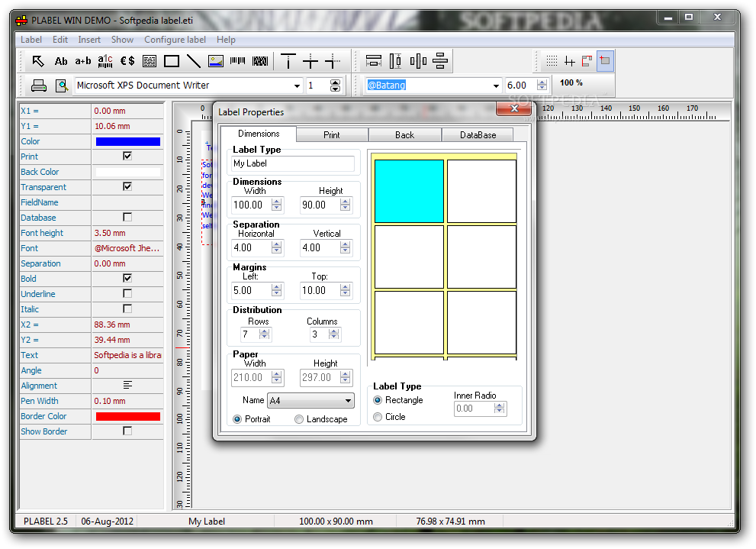Close the Label Properties dialog
Screen dimensions: 756x549
[514, 108]
